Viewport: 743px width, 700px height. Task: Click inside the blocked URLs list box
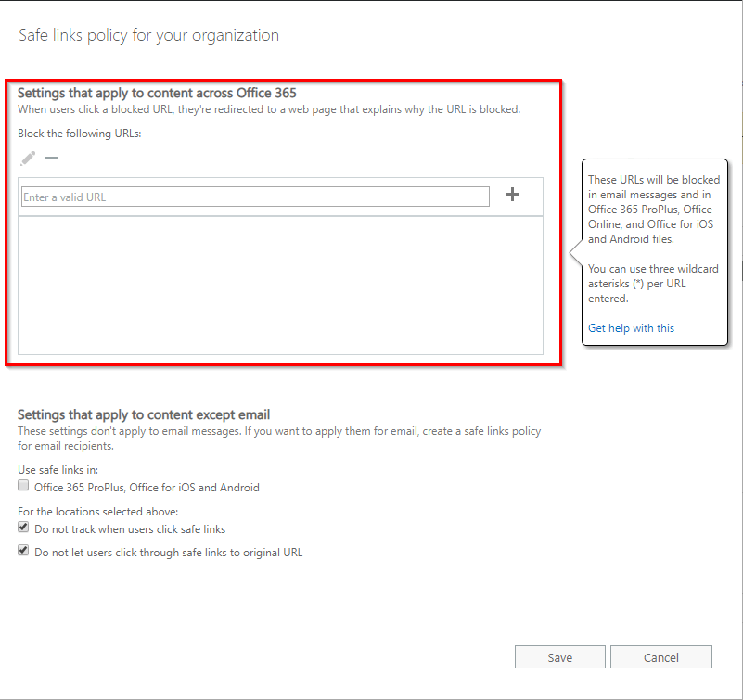(278, 287)
